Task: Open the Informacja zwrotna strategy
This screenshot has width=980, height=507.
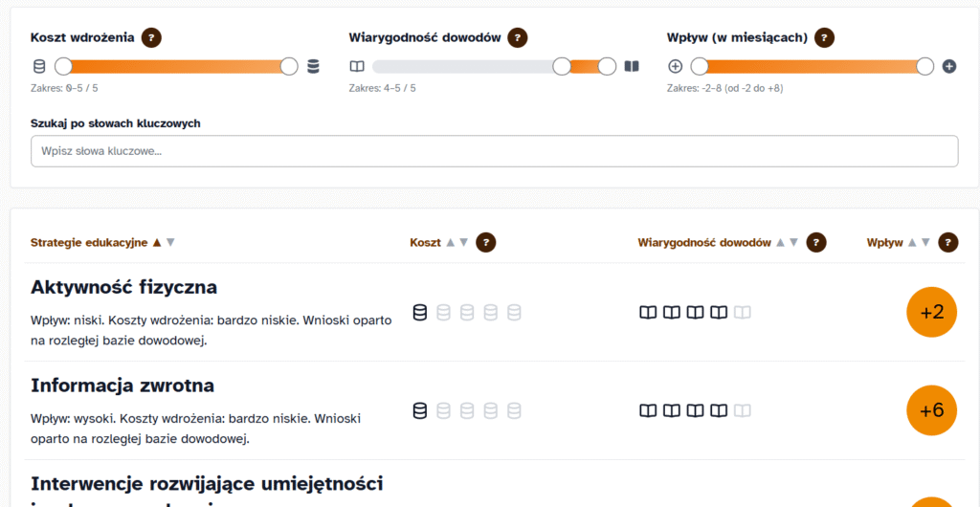Action: (x=122, y=386)
